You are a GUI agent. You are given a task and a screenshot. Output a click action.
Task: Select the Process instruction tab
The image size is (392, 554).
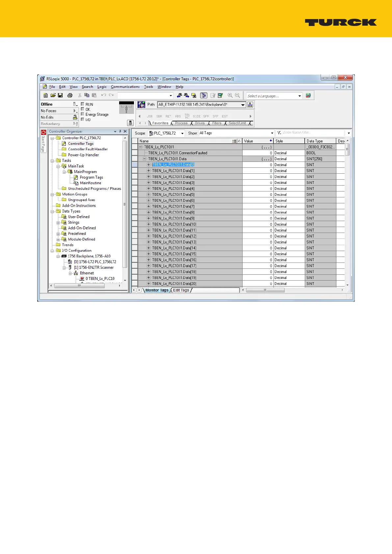[181, 123]
